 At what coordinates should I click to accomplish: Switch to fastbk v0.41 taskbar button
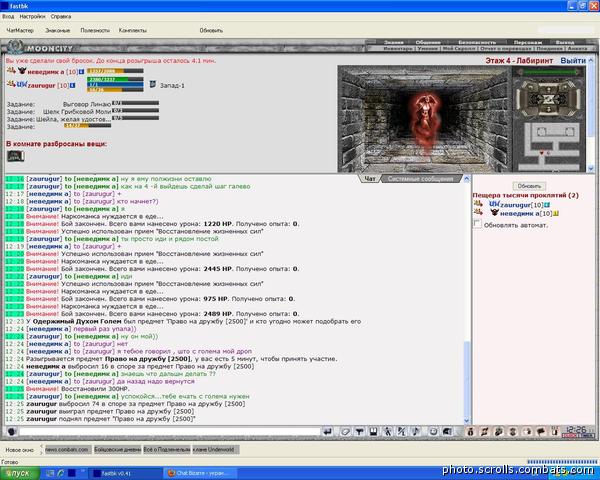125,473
